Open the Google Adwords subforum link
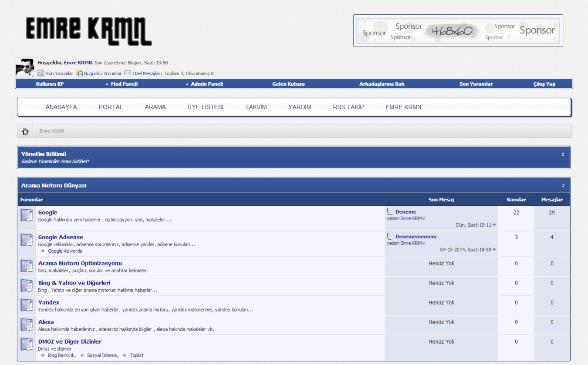The height and width of the screenshot is (365, 588). tap(65, 251)
